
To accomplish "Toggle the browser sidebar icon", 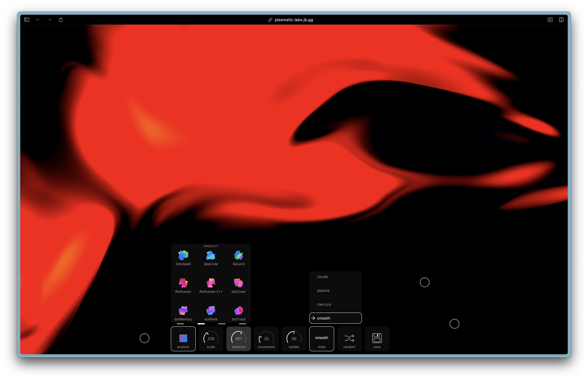I will (27, 20).
